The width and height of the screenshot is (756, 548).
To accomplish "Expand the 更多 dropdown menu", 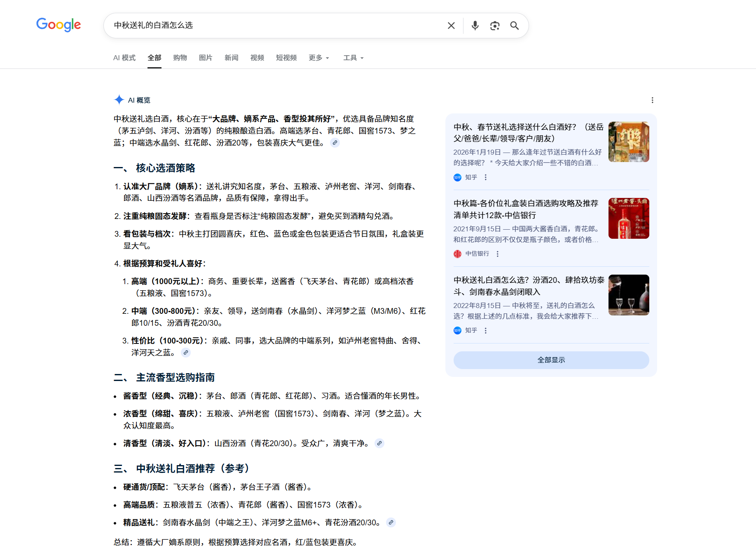I will click(x=319, y=58).
